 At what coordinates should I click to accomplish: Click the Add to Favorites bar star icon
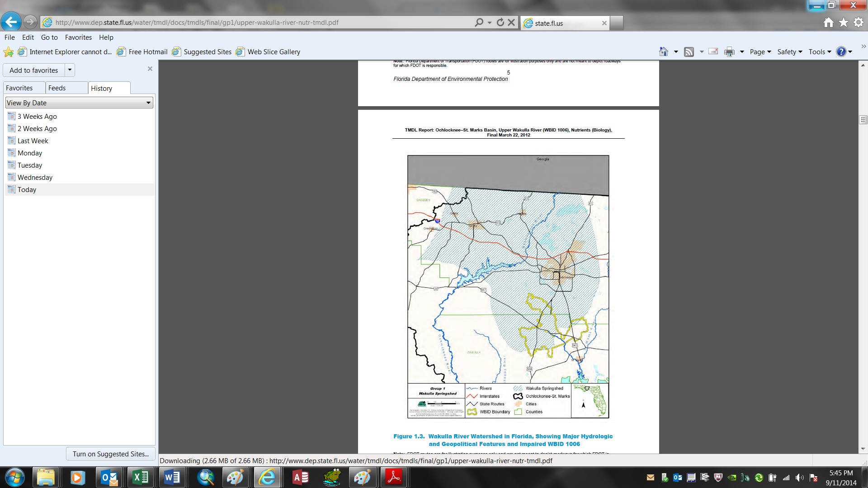[x=9, y=52]
